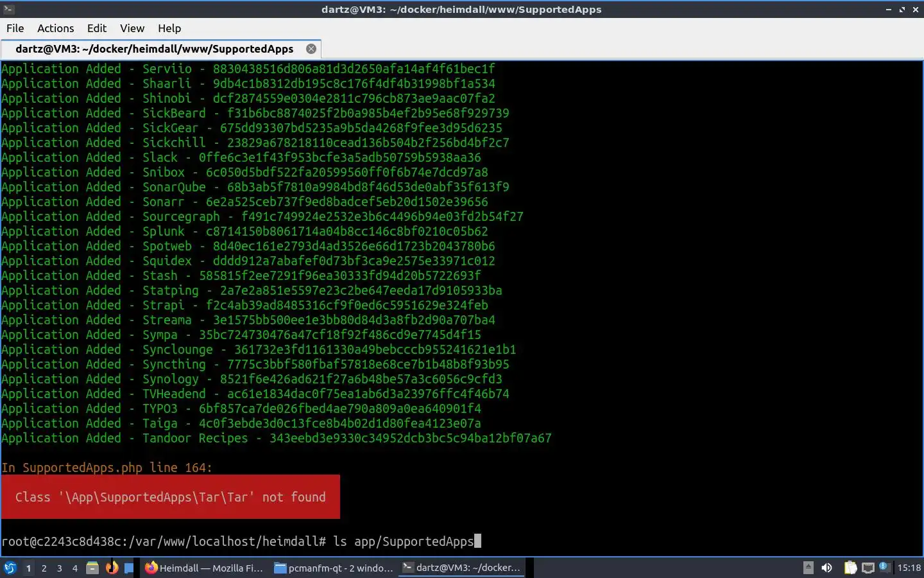Switch to workspace 2 in pager
Image resolution: width=924 pixels, height=578 pixels.
[44, 568]
